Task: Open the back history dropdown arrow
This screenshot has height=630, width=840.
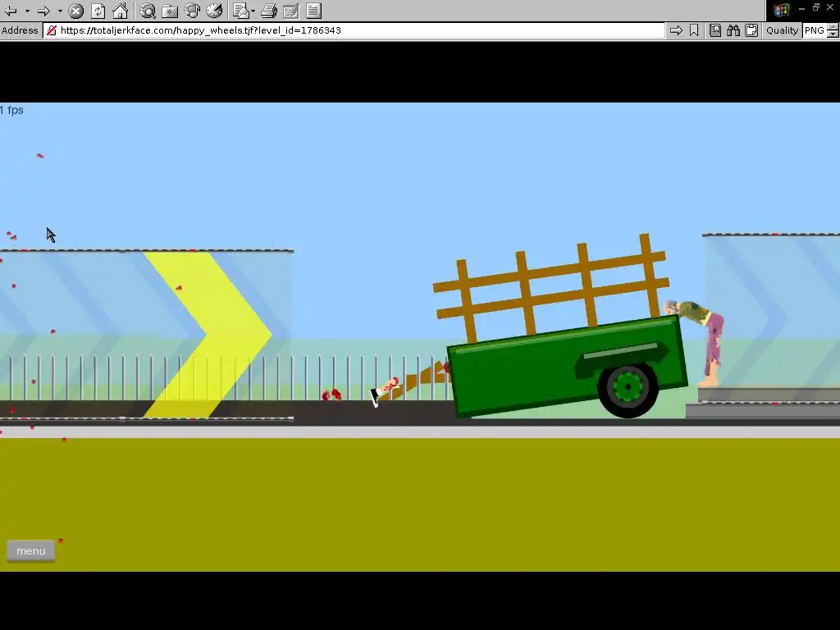Action: pyautogui.click(x=27, y=11)
